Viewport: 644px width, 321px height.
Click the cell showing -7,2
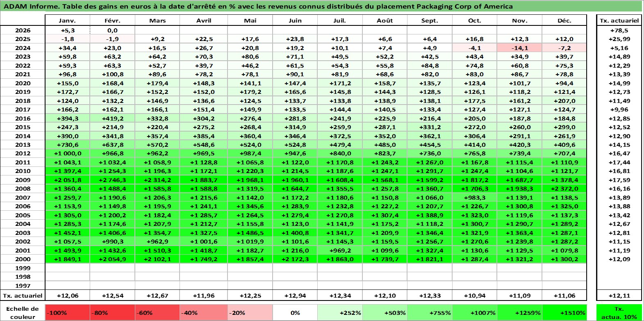[x=564, y=48]
